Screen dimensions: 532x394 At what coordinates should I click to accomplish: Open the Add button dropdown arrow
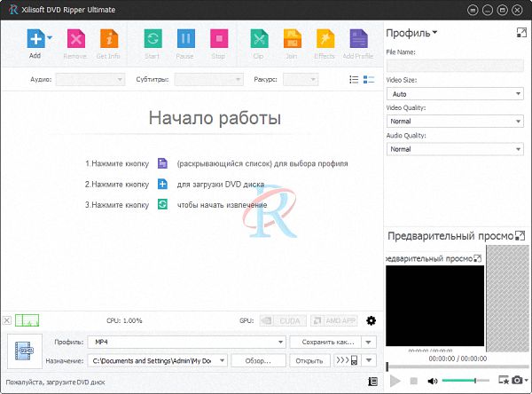[50, 38]
